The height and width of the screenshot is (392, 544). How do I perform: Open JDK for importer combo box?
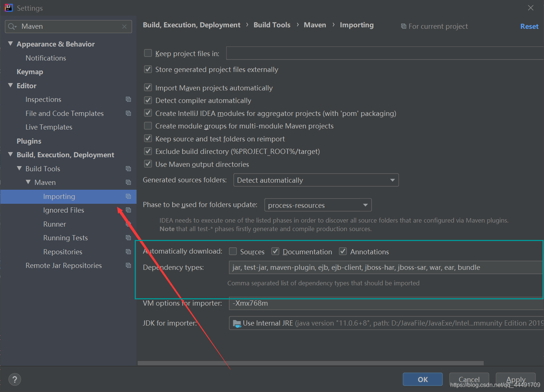pos(386,323)
